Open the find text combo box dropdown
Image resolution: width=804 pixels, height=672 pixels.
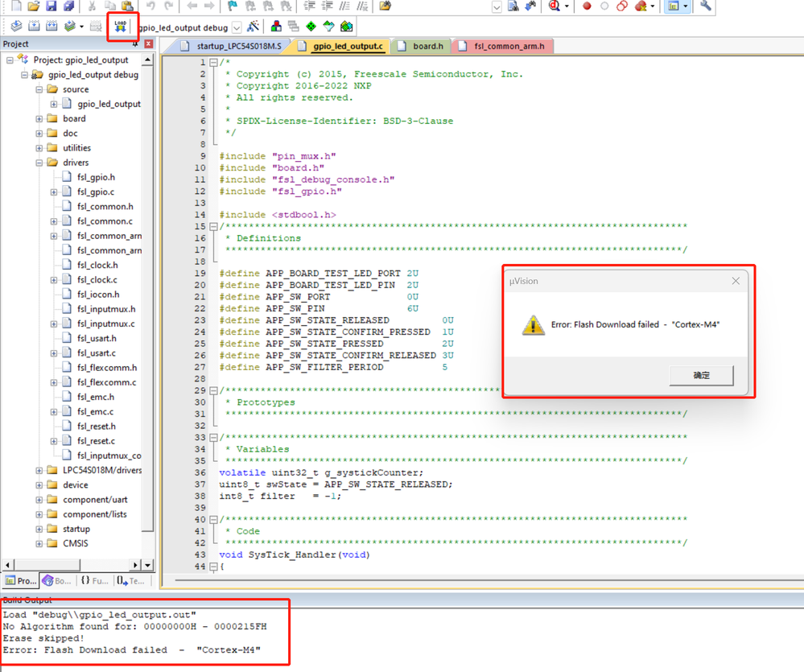(497, 6)
